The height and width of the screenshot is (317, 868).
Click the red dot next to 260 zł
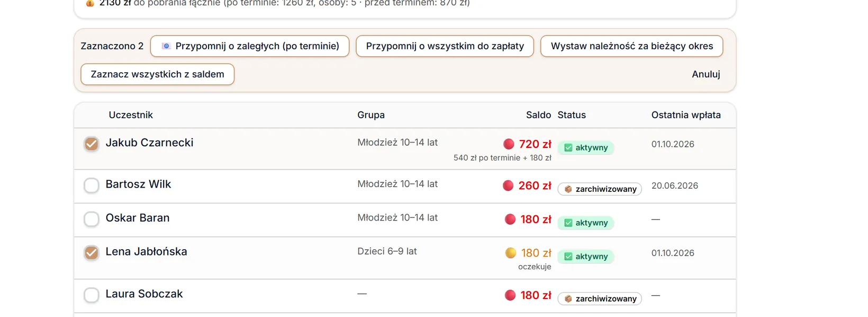point(508,186)
